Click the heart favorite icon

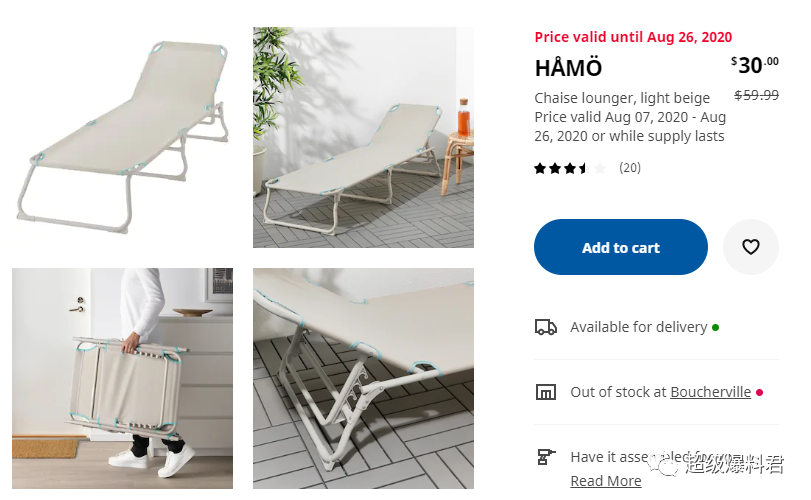[x=750, y=247]
